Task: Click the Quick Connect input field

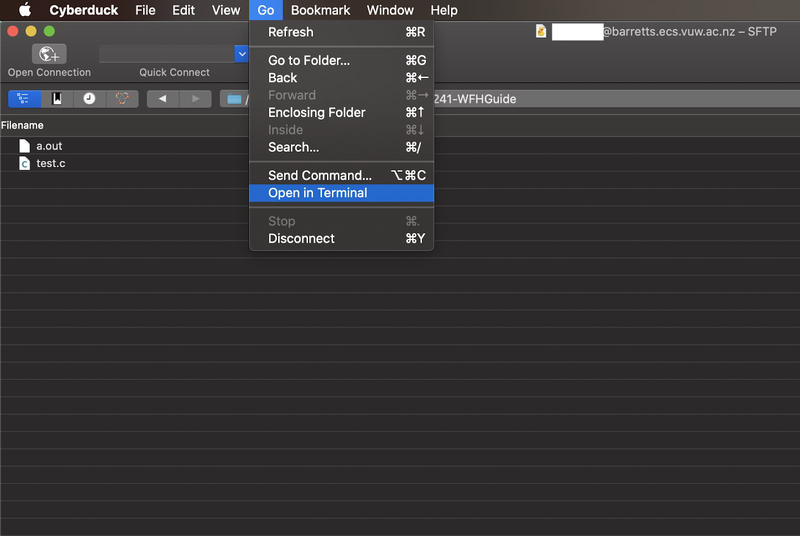Action: [x=167, y=54]
